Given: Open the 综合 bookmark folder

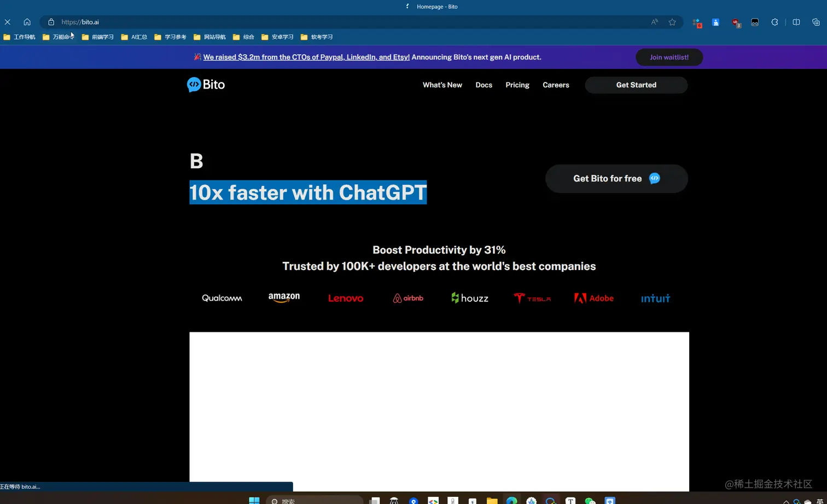Looking at the screenshot, I should pos(244,37).
